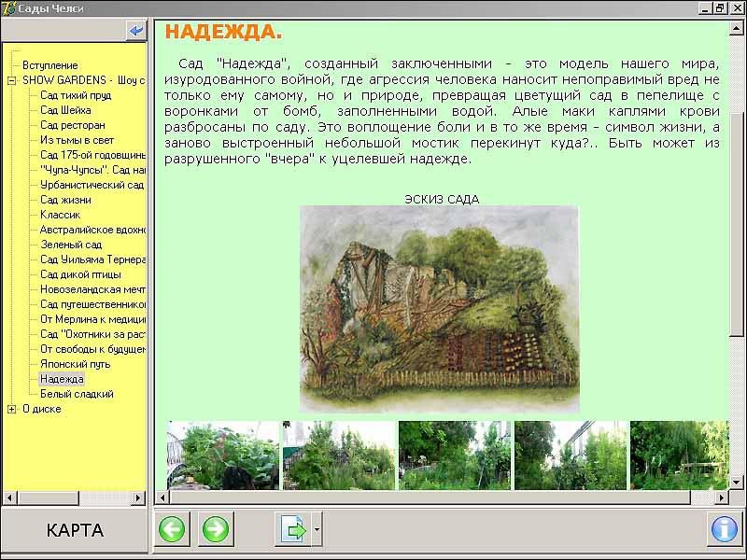Open the third garden photo thumbnail
This screenshot has width=747, height=560.
(x=454, y=455)
